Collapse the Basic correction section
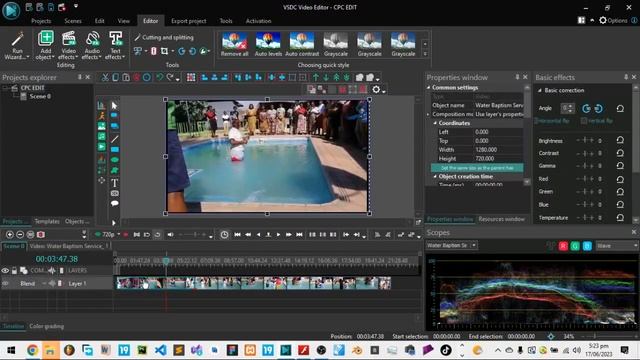The image size is (640, 360). [540, 90]
